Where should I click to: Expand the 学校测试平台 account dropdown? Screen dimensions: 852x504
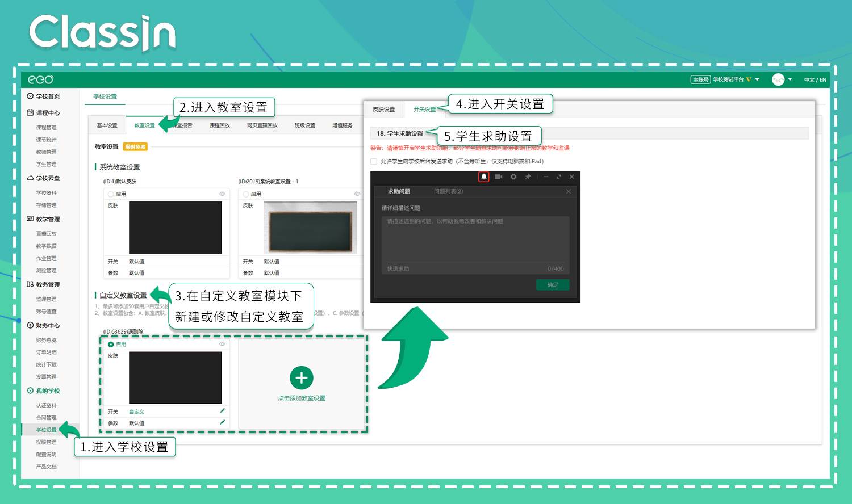click(x=757, y=79)
